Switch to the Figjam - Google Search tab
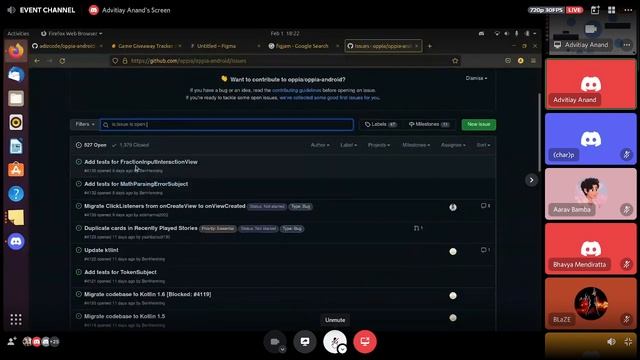Viewport: 640px width, 360px height. pyautogui.click(x=303, y=46)
